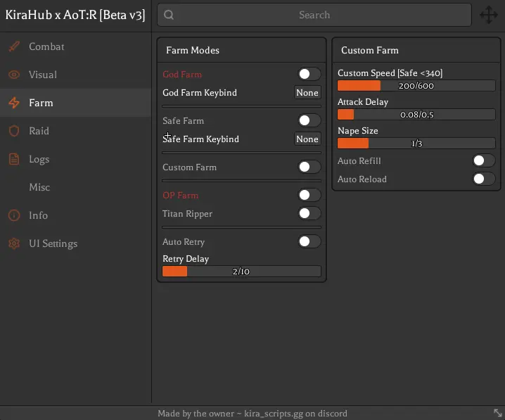Switch to the Visual tab
The height and width of the screenshot is (420, 505).
(x=76, y=75)
